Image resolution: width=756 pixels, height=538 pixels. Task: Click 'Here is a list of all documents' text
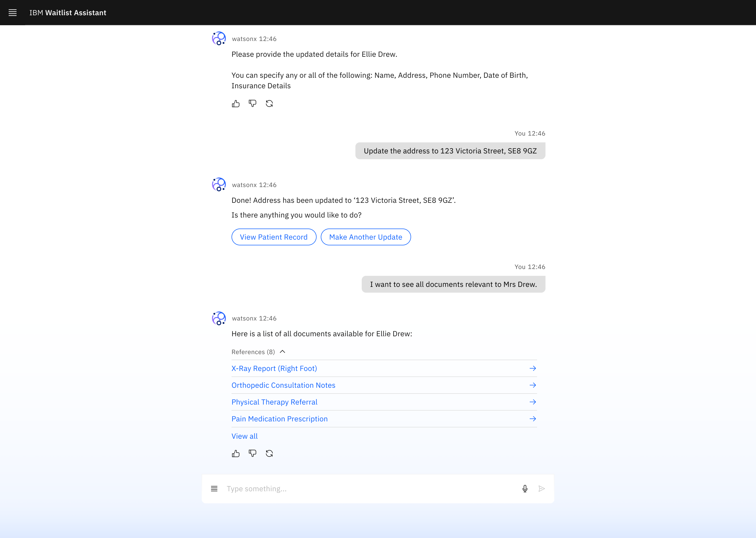point(322,334)
